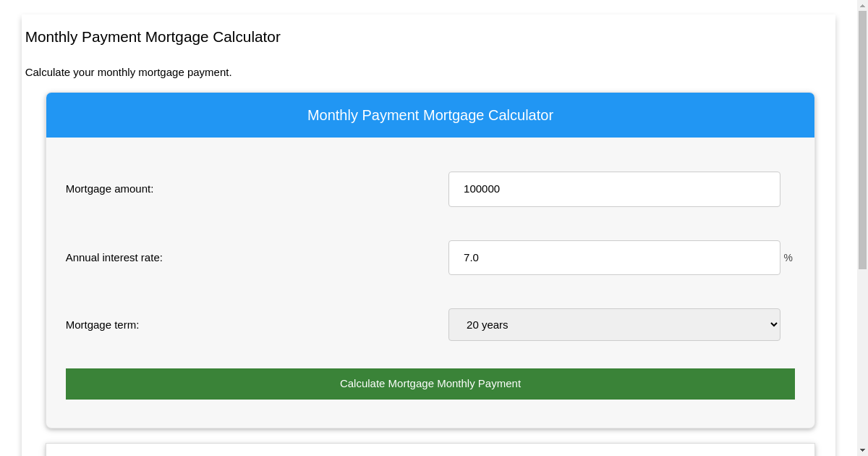Click the scrollbar up arrow

pyautogui.click(x=861, y=6)
